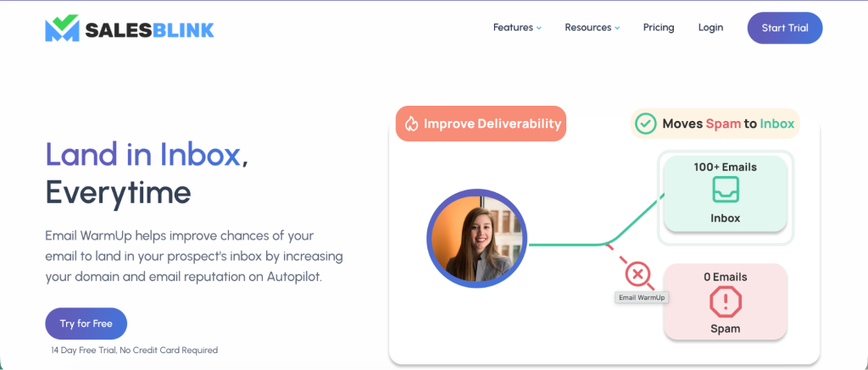Click the woman's profile photo
Viewport: 868px width, 370px height.
(x=476, y=239)
